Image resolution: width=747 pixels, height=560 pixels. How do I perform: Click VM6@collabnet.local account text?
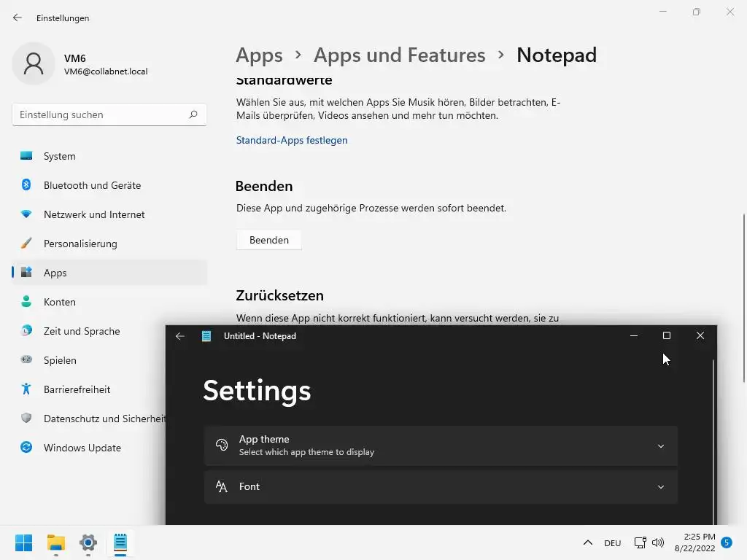[106, 71]
